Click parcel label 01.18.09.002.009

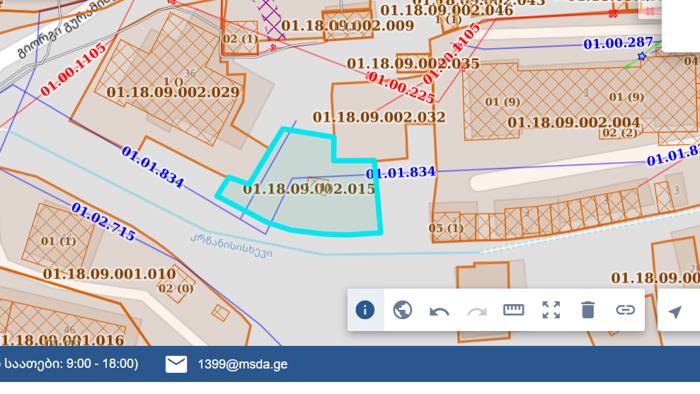[x=348, y=25]
